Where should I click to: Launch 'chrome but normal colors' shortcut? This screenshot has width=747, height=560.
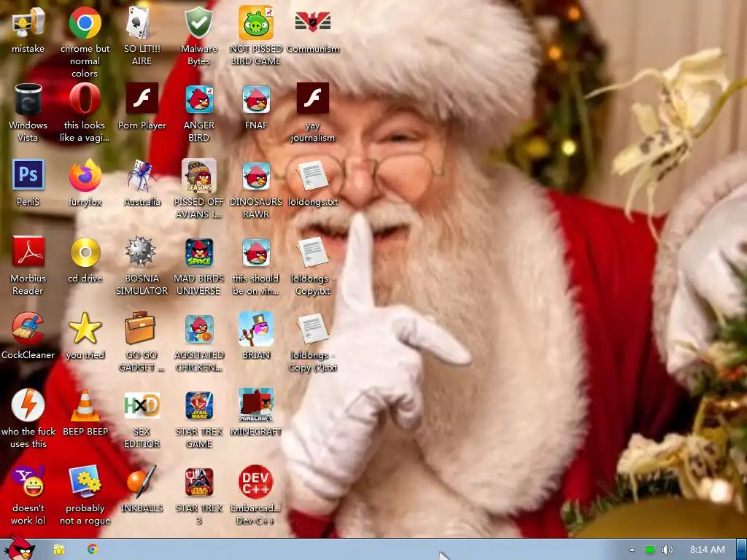coord(85,23)
